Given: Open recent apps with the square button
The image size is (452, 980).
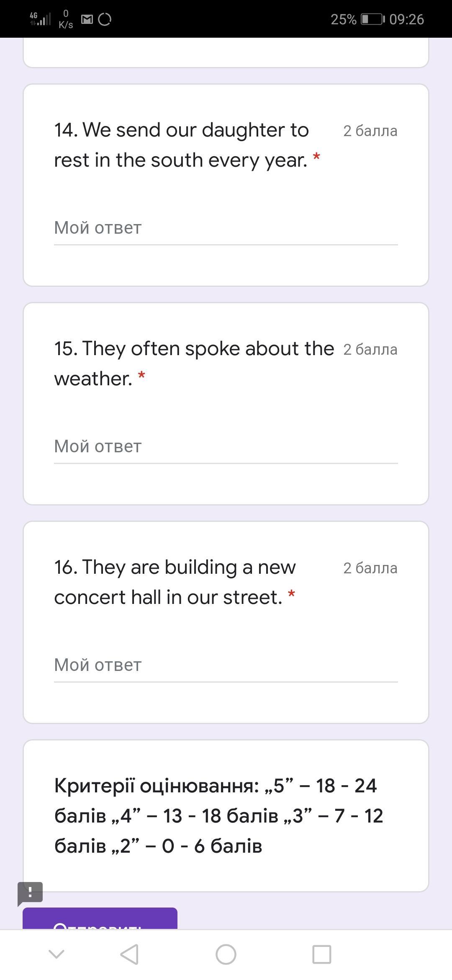Looking at the screenshot, I should point(321,954).
